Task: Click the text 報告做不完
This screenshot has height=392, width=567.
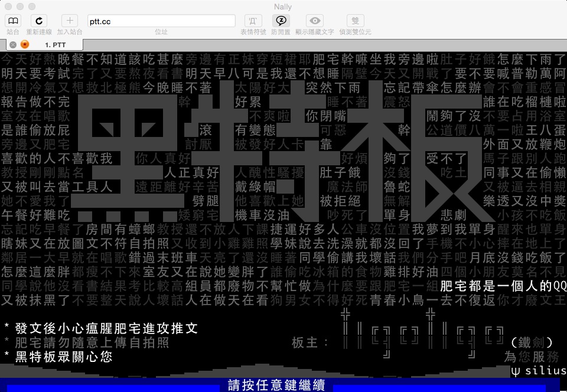Action: tap(35, 102)
